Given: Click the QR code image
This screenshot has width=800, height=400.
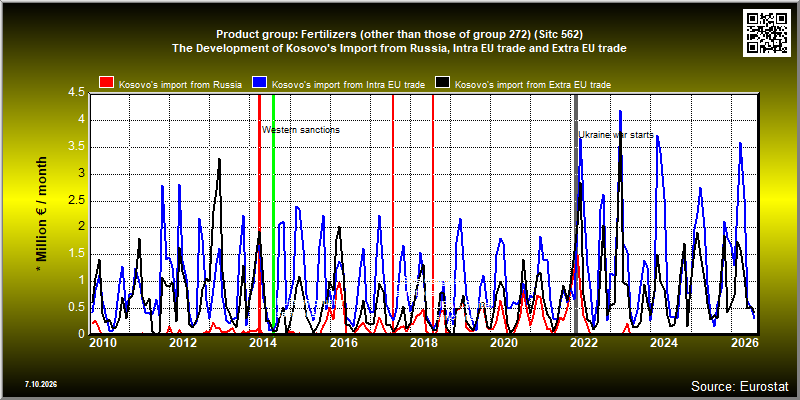Looking at the screenshot, I should pyautogui.click(x=767, y=33).
